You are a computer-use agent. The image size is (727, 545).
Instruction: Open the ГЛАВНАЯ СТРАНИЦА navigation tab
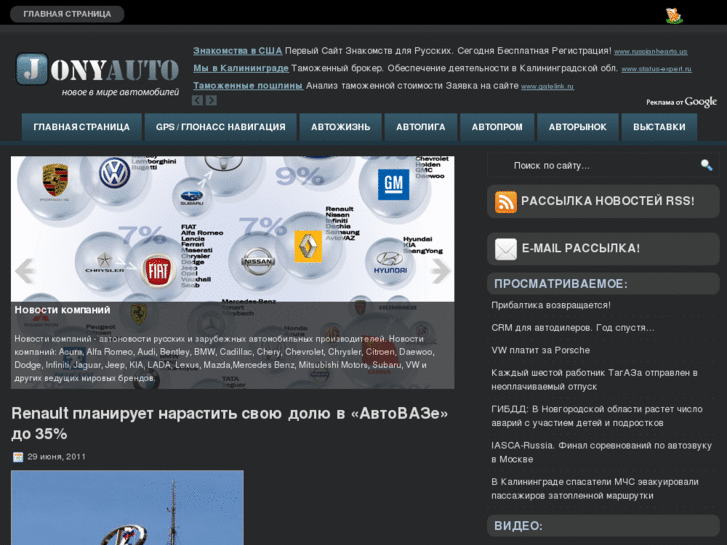click(x=82, y=127)
